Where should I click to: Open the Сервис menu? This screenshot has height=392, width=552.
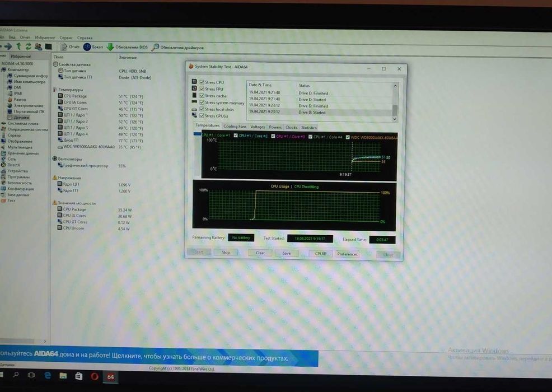pos(66,38)
